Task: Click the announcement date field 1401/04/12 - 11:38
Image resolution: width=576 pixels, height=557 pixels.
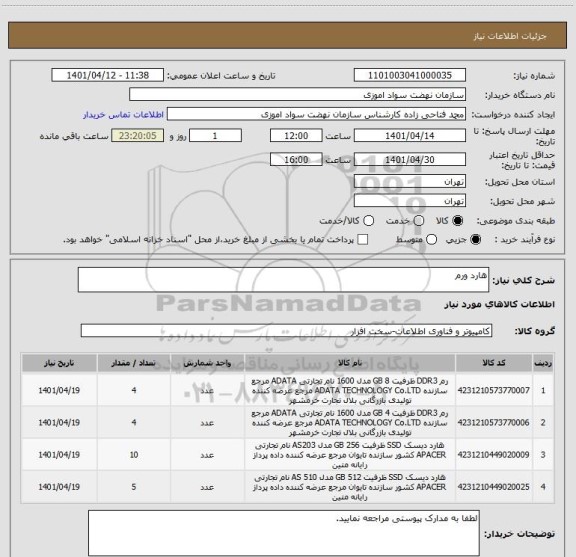Action: [x=108, y=75]
